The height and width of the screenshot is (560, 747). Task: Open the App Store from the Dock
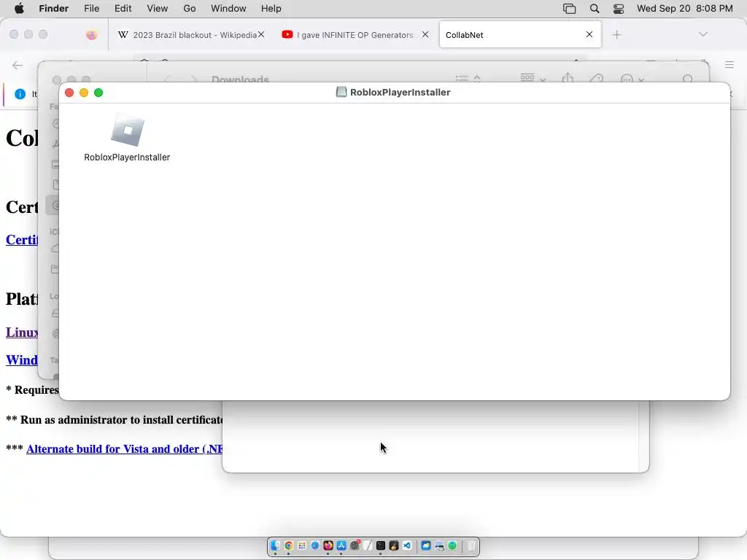coord(341,545)
